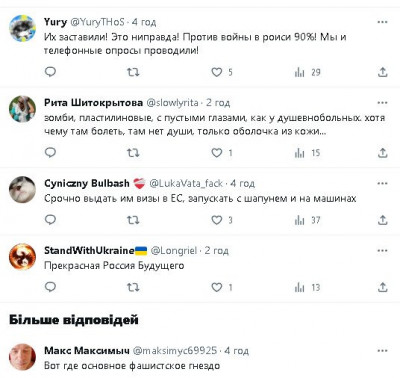This screenshot has width=400, height=378.
Task: Open three-dot menu on Рита Шитокрытова's tweet
Action: pos(382,103)
